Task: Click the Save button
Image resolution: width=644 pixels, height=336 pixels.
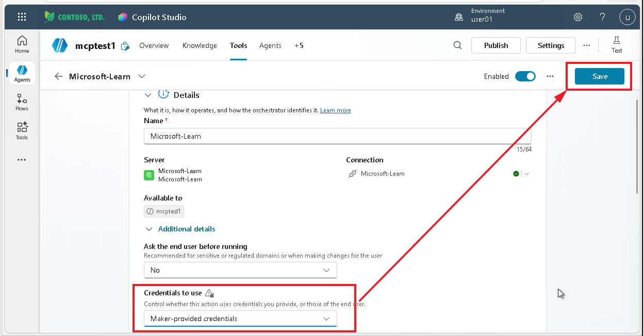Action: (600, 76)
